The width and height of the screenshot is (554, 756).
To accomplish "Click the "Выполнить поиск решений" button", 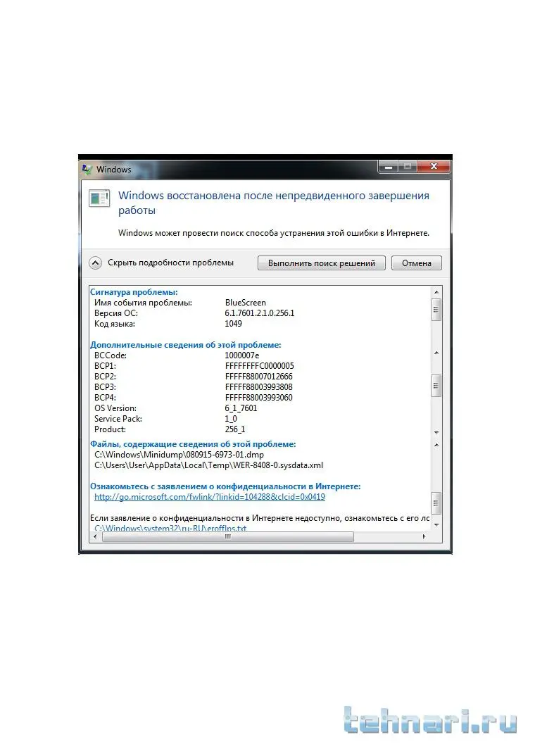I will (x=322, y=263).
